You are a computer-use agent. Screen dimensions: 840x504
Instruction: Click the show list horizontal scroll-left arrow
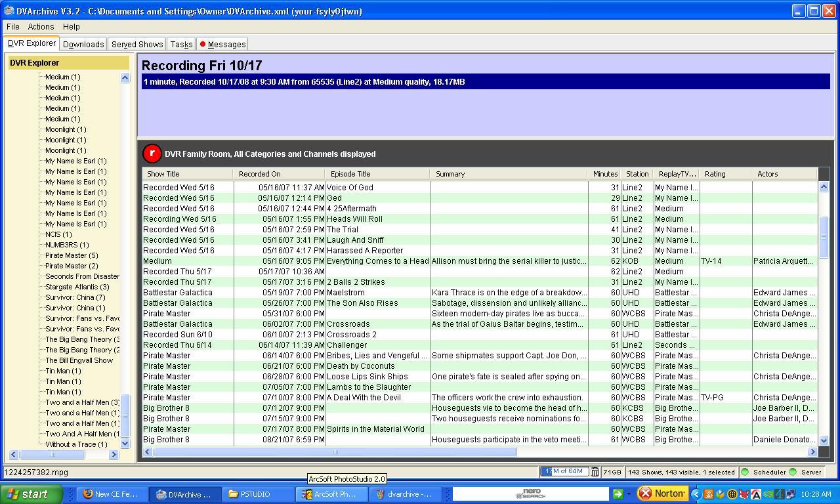point(148,451)
